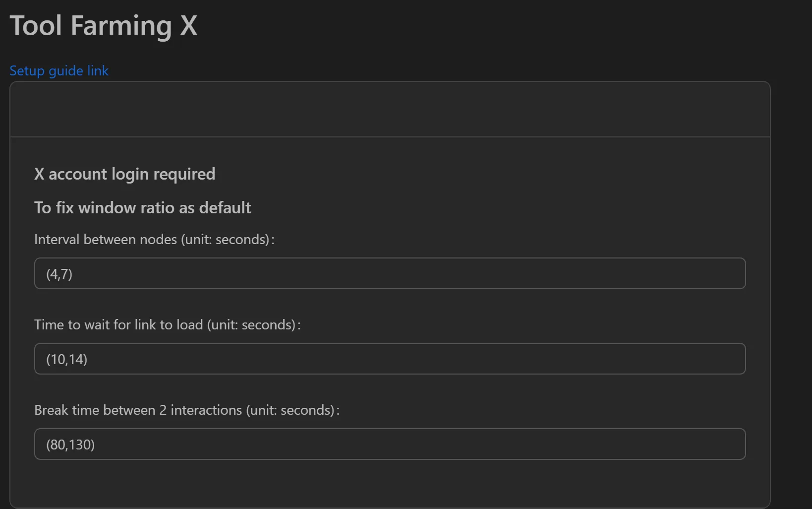The height and width of the screenshot is (509, 812).
Task: Click the X account login required heading
Action: click(x=124, y=174)
